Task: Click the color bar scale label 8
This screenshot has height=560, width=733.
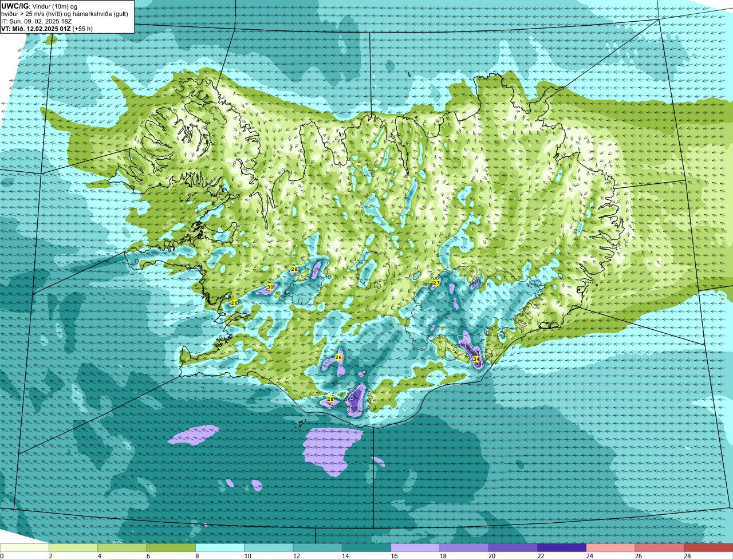Action: click(x=197, y=556)
